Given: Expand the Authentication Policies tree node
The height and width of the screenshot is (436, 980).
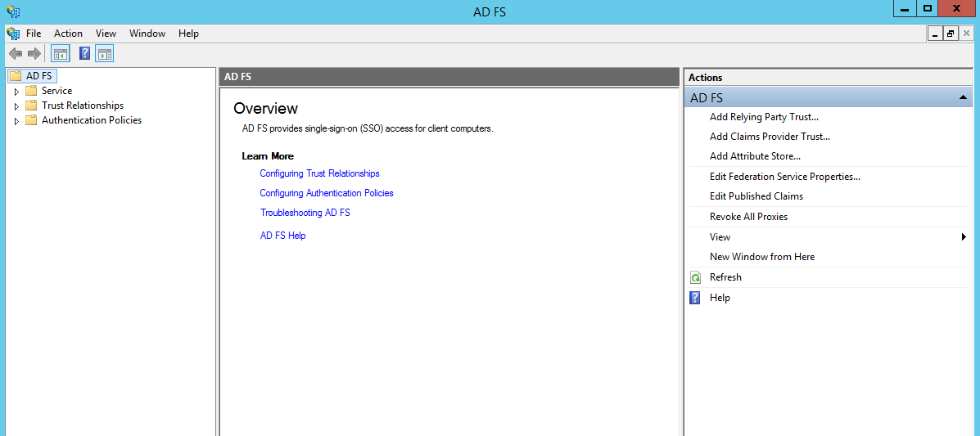Looking at the screenshot, I should (16, 121).
